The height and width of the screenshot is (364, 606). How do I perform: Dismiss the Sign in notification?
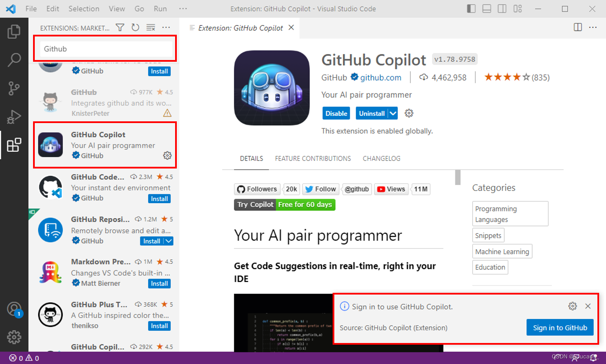click(588, 306)
